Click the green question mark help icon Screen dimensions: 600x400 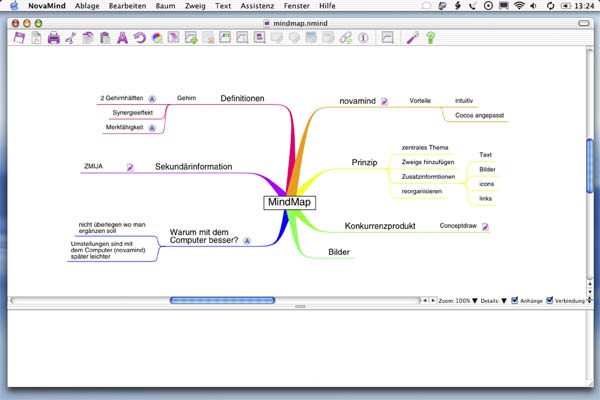[431, 39]
